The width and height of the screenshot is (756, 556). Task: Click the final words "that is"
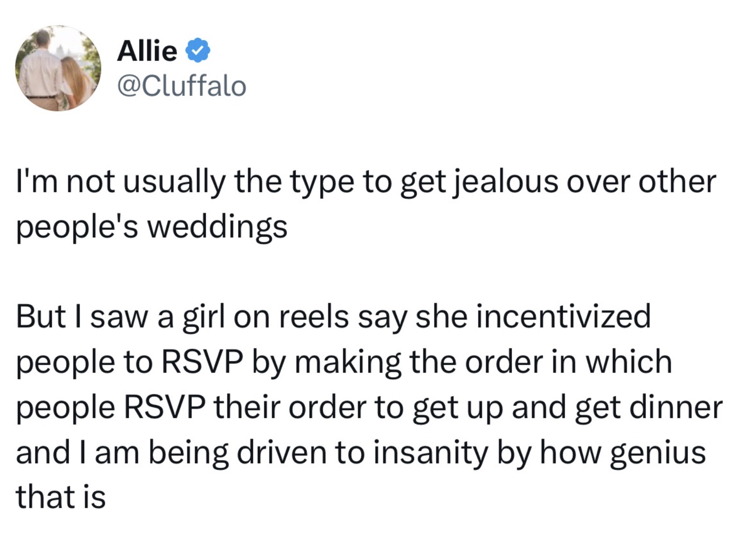61,497
